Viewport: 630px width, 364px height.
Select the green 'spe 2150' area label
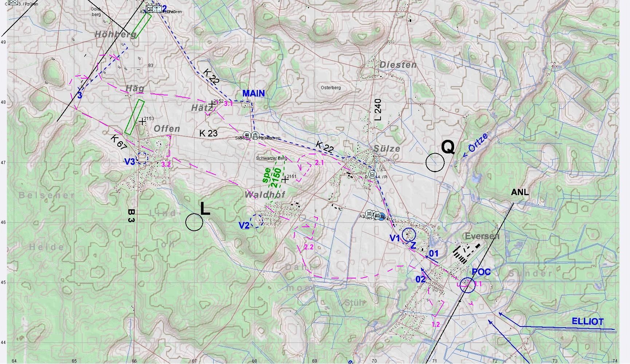(272, 177)
